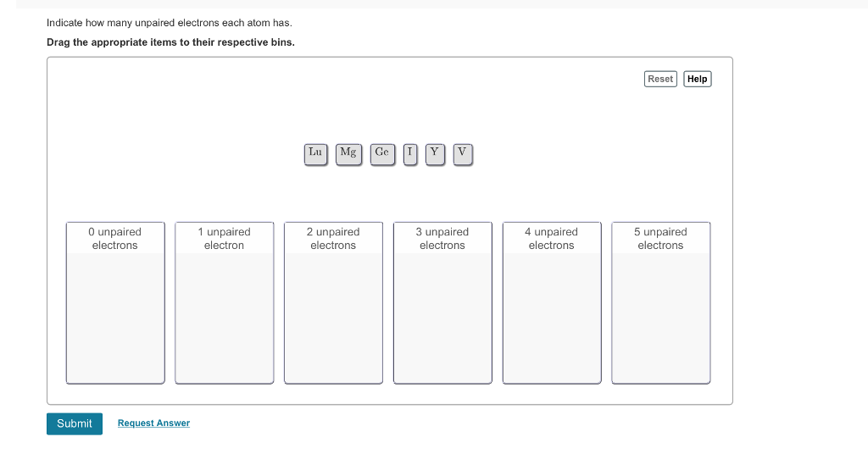Open the Help button
The image size is (868, 459).
coord(698,79)
